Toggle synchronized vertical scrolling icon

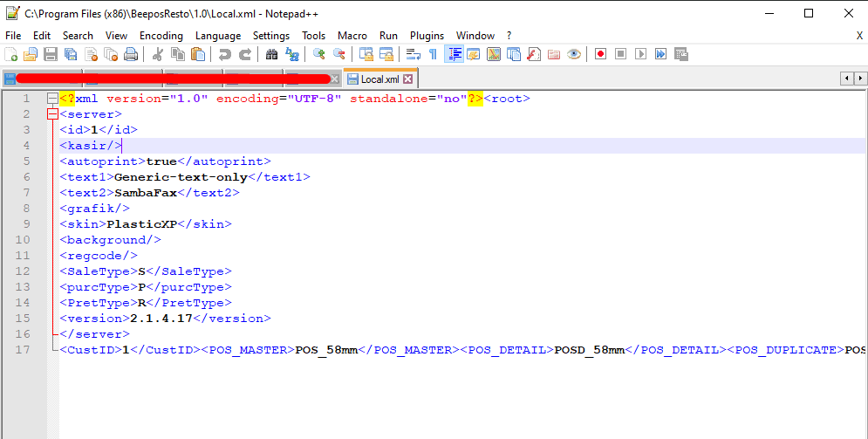[366, 54]
